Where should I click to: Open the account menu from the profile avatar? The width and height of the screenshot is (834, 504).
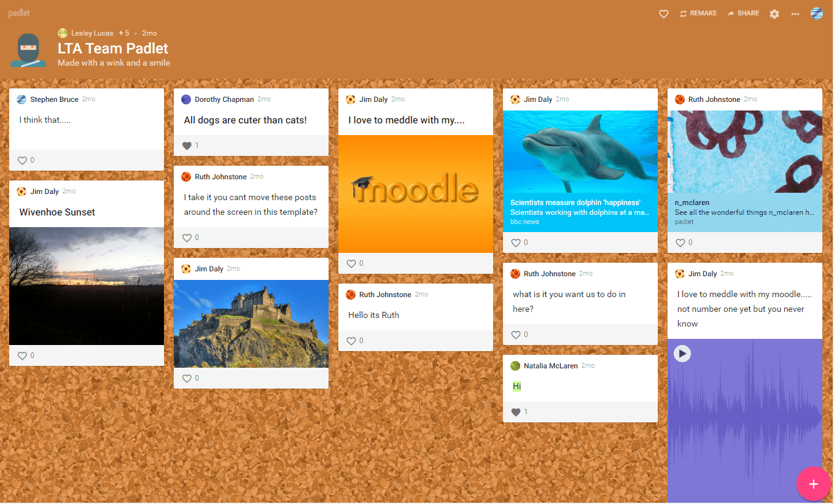click(817, 13)
